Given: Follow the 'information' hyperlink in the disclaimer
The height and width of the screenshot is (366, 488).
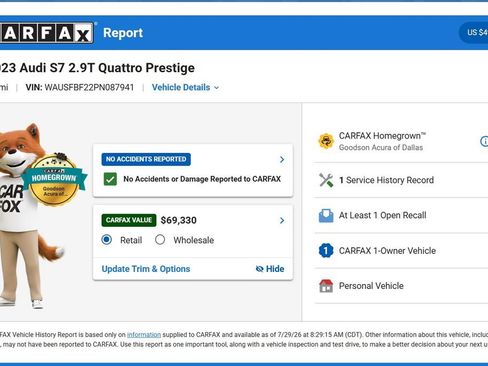Looking at the screenshot, I should coord(144,335).
